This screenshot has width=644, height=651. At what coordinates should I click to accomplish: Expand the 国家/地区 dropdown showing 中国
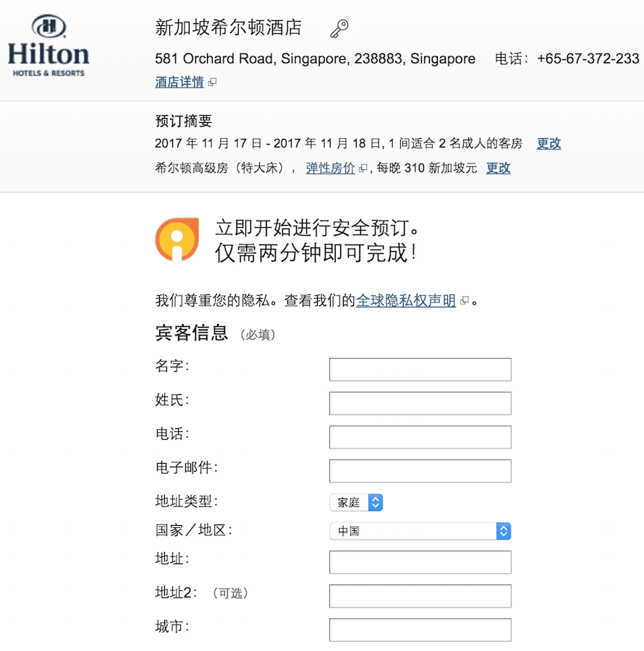[x=420, y=531]
